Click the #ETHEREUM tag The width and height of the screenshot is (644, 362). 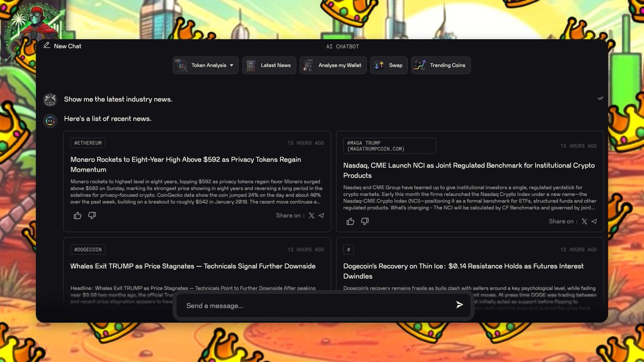click(x=87, y=143)
